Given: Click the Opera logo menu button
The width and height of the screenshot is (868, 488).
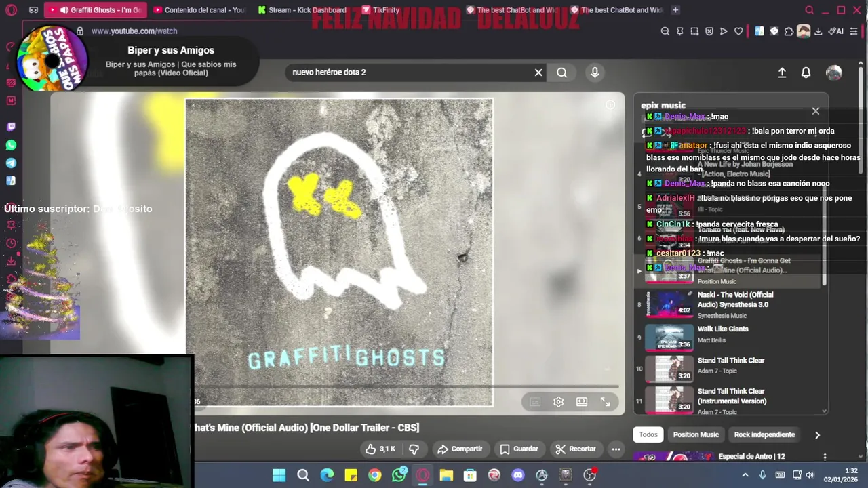Looking at the screenshot, I should pyautogui.click(x=11, y=9).
